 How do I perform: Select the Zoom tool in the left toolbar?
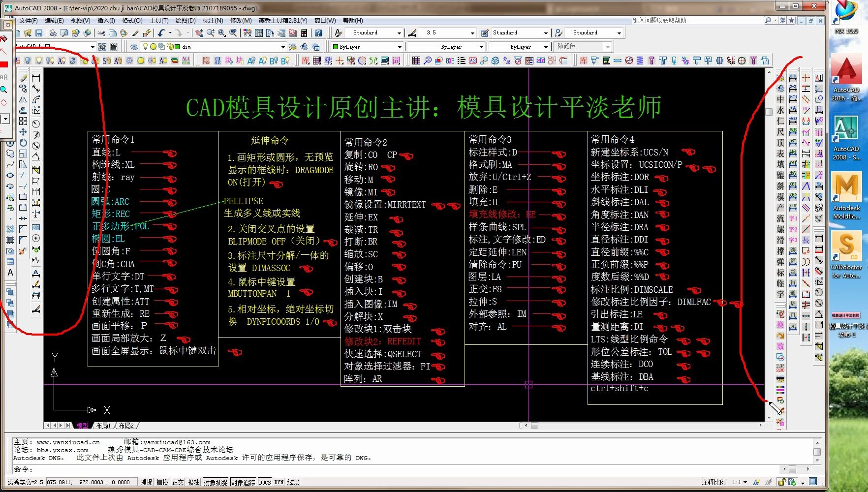coord(4,90)
